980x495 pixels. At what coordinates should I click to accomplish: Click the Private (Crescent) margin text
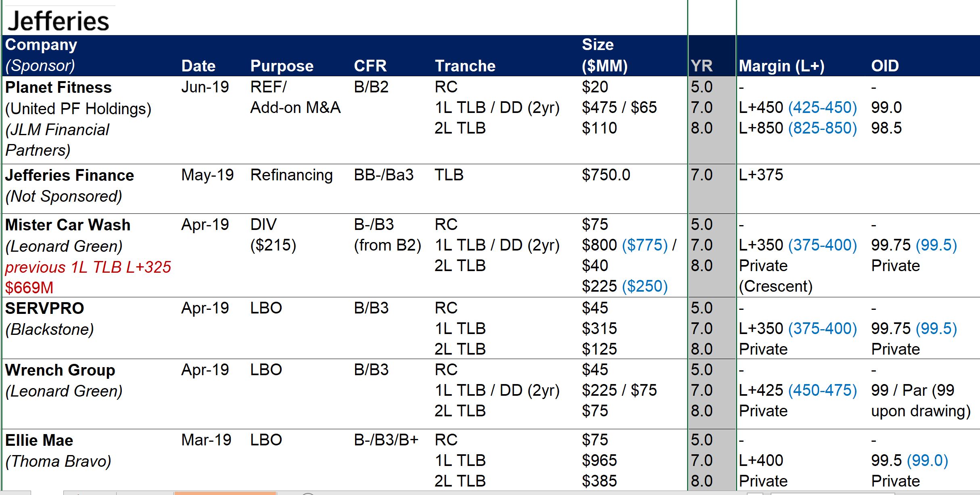coord(775,276)
